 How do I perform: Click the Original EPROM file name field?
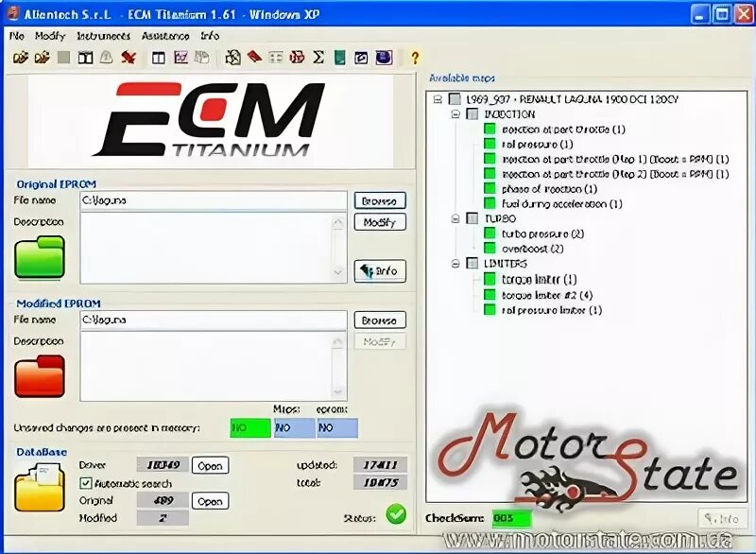pyautogui.click(x=214, y=200)
